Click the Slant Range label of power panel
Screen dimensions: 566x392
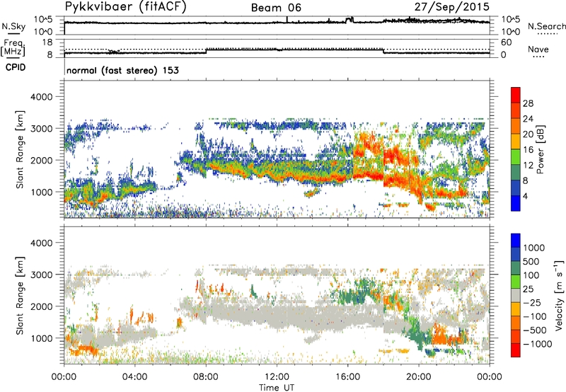(x=20, y=149)
